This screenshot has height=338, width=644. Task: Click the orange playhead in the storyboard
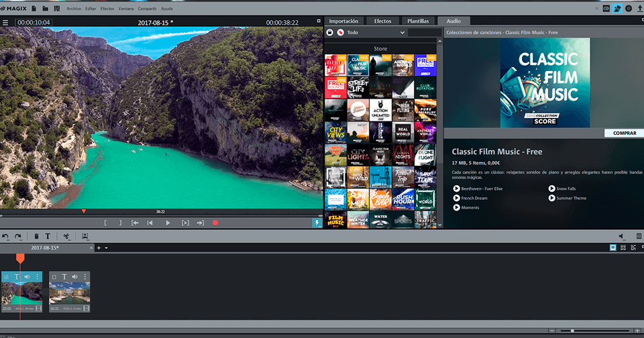(x=20, y=258)
